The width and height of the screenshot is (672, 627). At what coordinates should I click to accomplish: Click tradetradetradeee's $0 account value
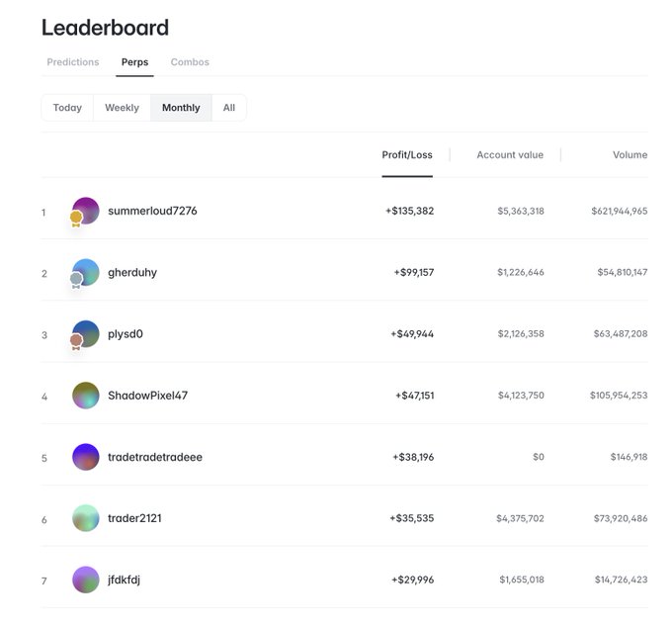[539, 457]
